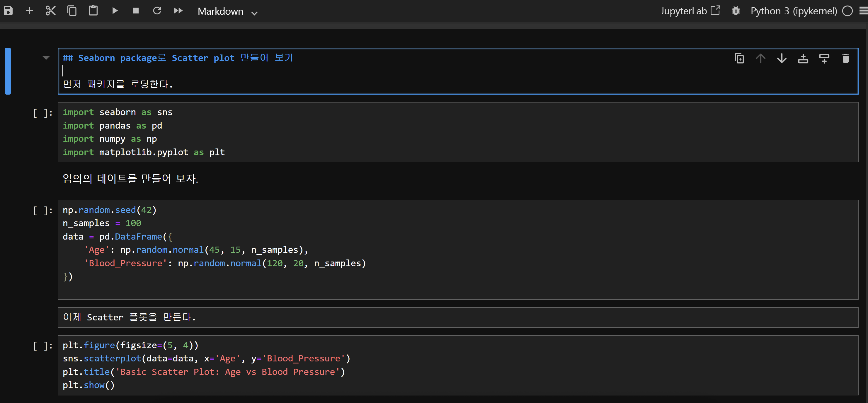Viewport: 868px width, 403px height.
Task: Click into the import seaborn code cell
Action: (458, 132)
